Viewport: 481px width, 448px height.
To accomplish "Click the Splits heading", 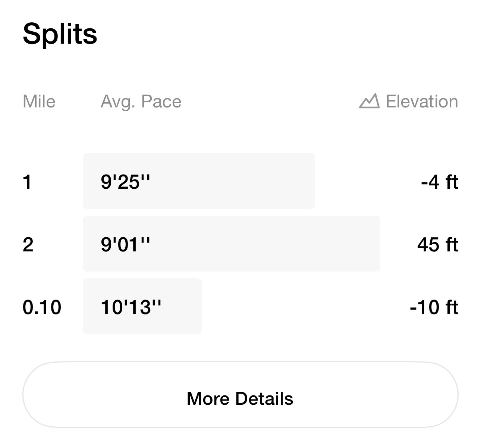I will point(60,34).
